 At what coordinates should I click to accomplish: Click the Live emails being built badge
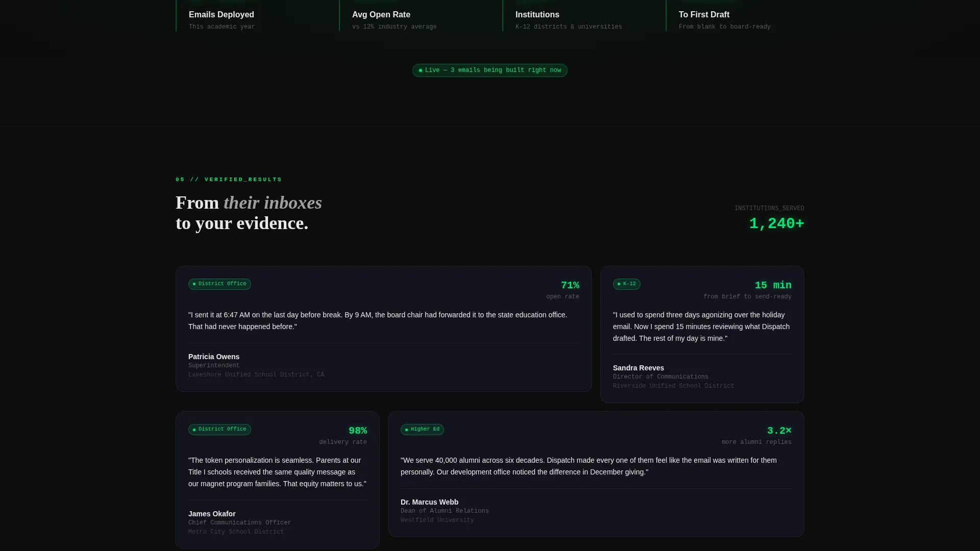pos(490,70)
